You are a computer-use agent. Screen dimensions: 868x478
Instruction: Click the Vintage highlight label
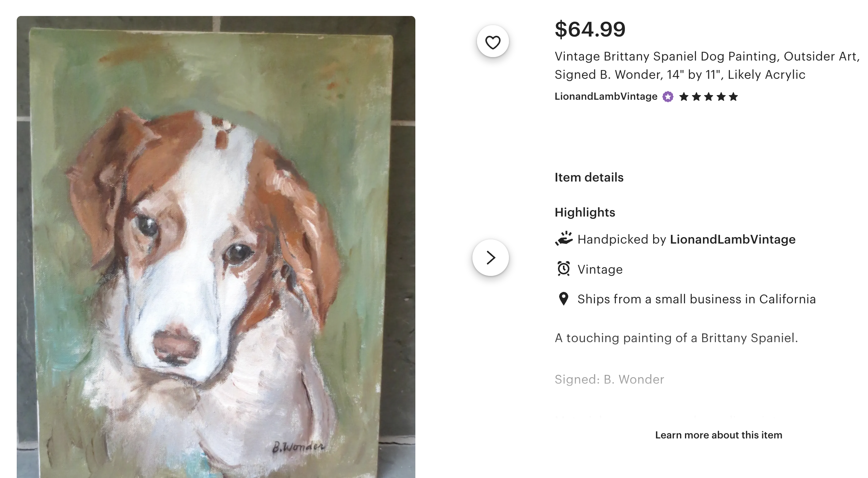[600, 269]
